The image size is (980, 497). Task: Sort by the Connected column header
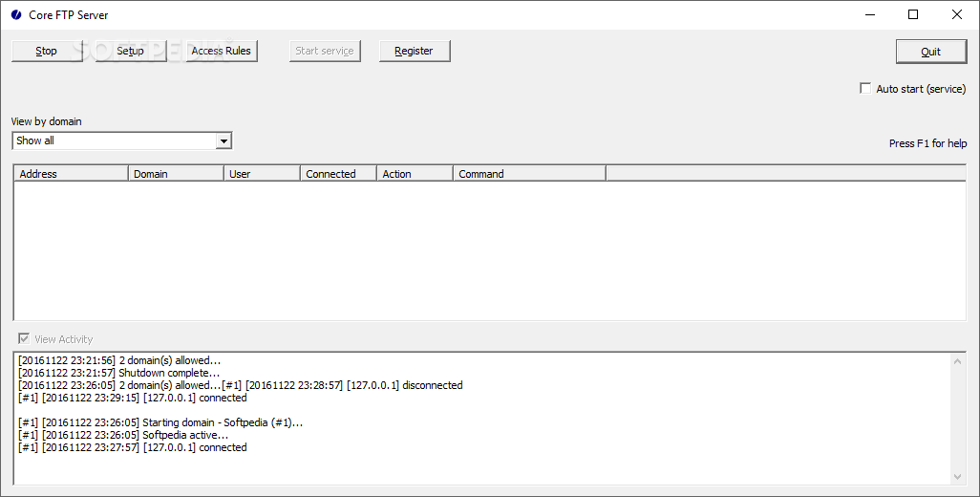pos(338,174)
